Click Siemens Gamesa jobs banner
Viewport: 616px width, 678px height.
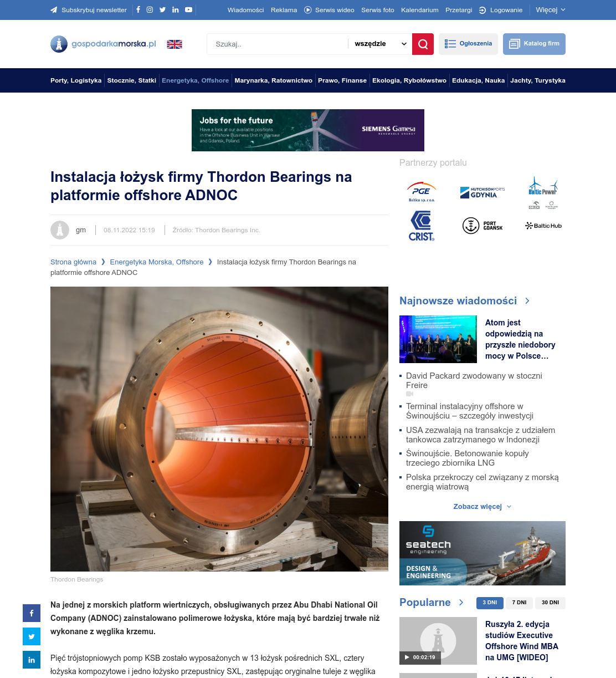(308, 130)
